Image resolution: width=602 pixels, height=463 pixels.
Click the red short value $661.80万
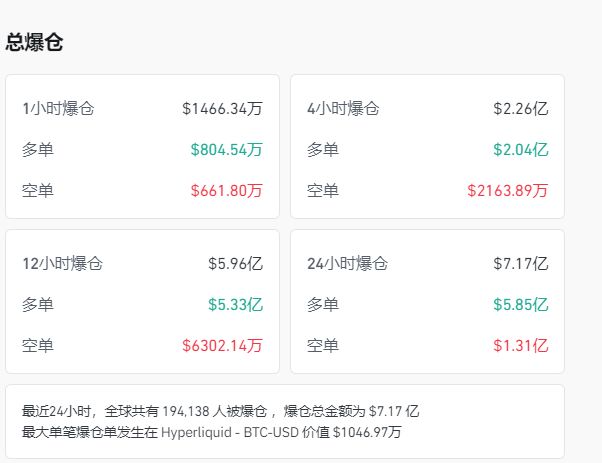(x=226, y=190)
